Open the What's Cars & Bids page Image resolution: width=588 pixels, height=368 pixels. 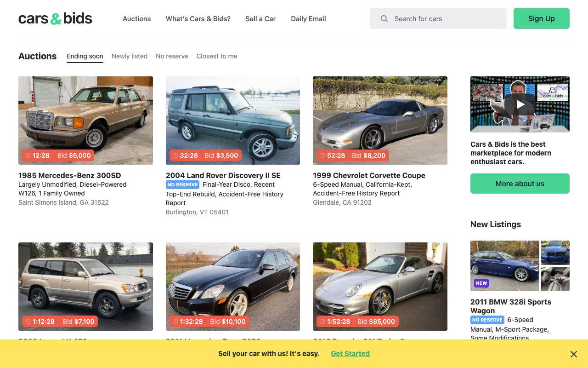click(x=198, y=19)
